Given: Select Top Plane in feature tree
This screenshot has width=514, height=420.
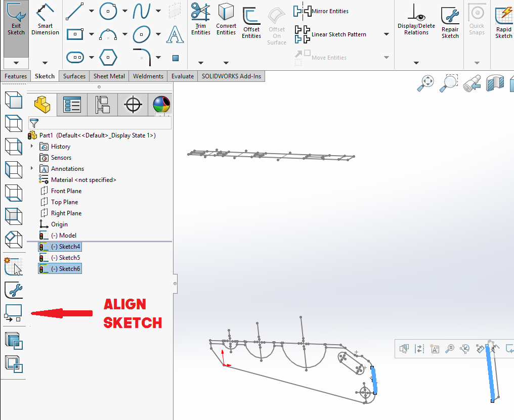Looking at the screenshot, I should (59, 202).
